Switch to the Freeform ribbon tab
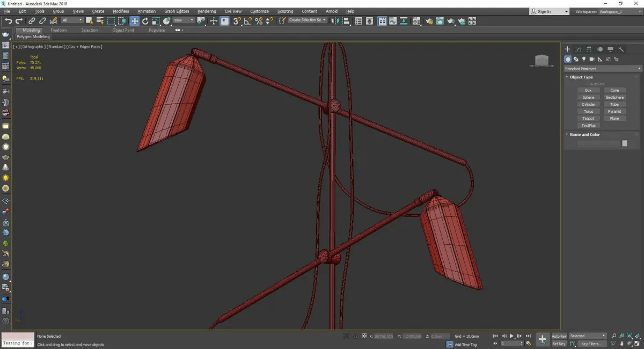This screenshot has height=349, width=644. tap(58, 31)
